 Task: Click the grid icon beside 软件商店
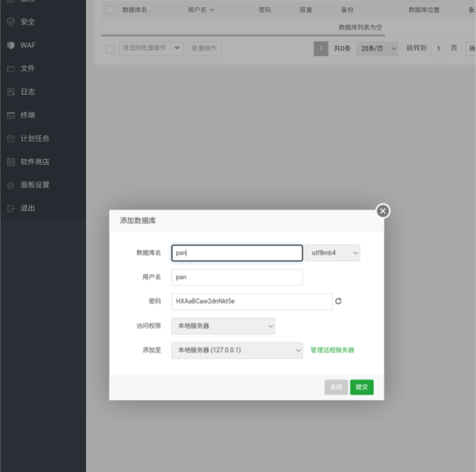click(10, 162)
